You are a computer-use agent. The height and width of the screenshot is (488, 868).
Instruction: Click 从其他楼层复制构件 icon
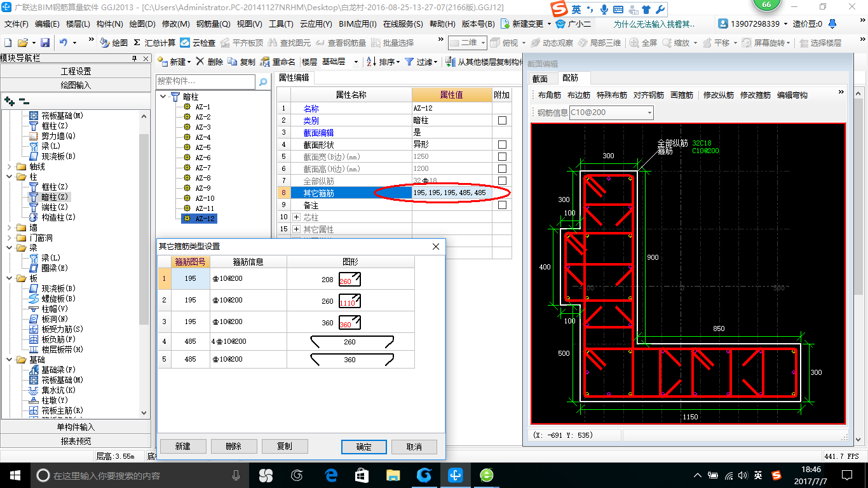[x=451, y=62]
